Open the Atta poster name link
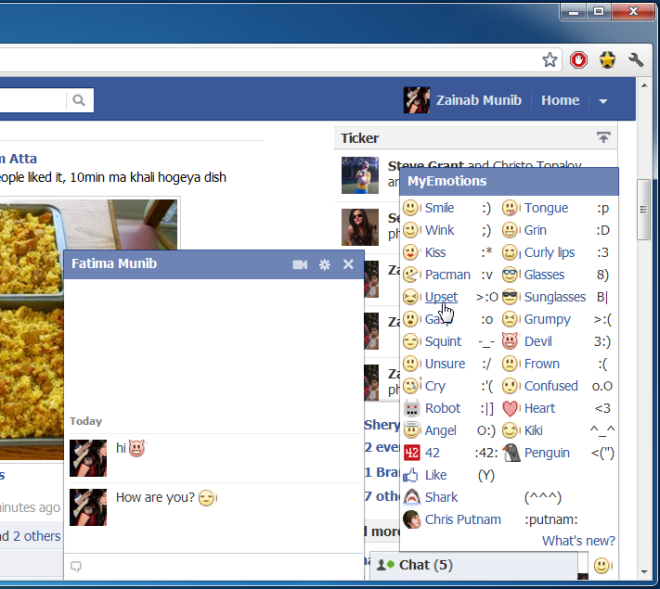Screen dimensions: 660x589 pyautogui.click(x=19, y=159)
